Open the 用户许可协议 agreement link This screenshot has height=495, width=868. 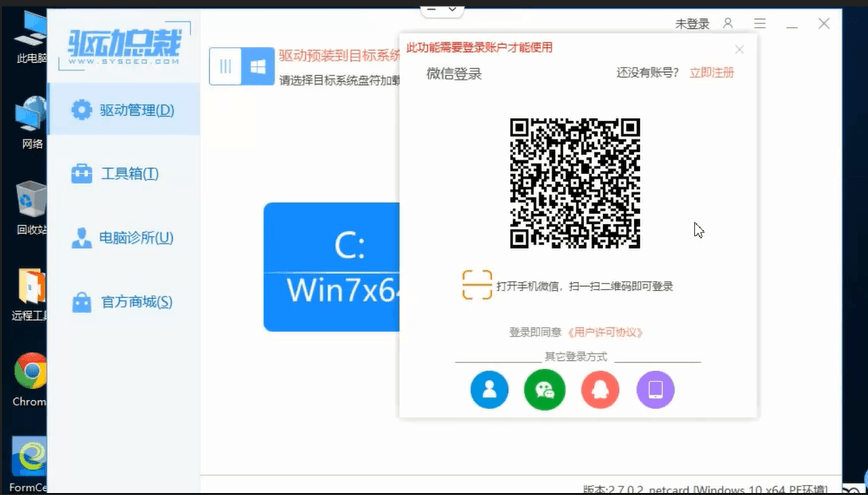point(605,332)
